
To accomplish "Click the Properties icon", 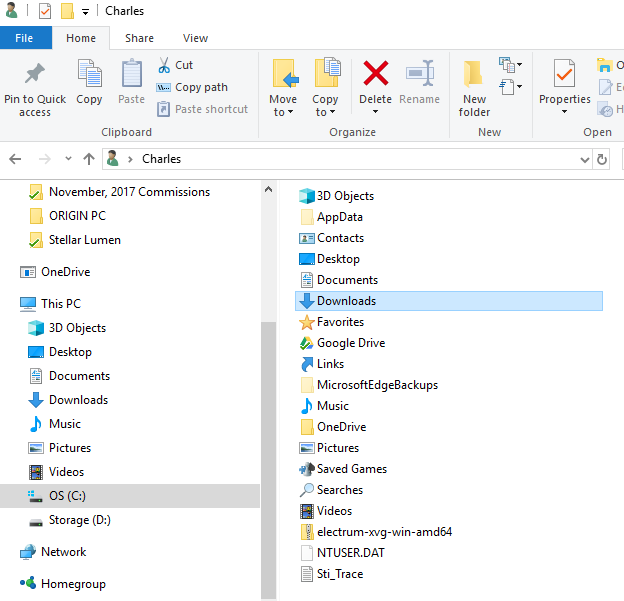I will point(564,73).
